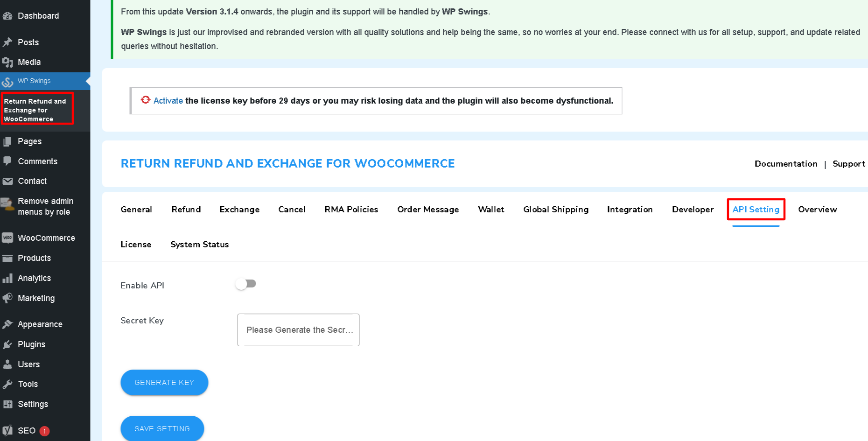Click the Posts pin icon

pyautogui.click(x=7, y=42)
